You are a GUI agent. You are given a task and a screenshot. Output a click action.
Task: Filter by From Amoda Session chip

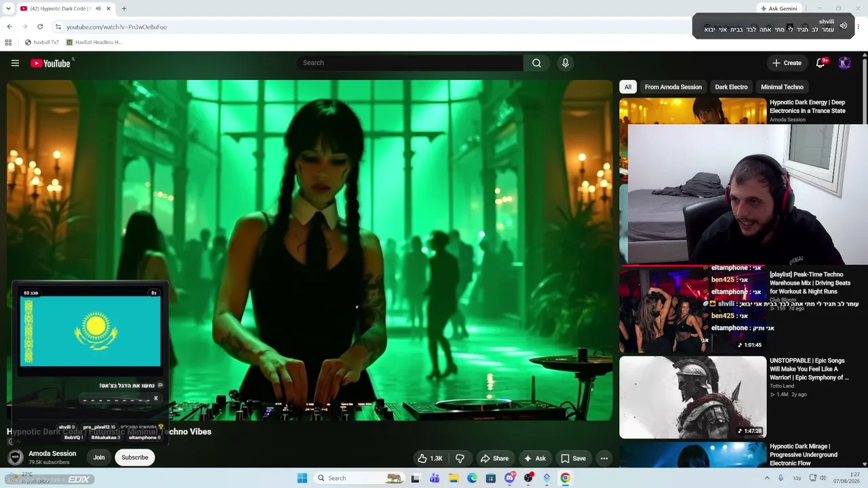click(673, 87)
